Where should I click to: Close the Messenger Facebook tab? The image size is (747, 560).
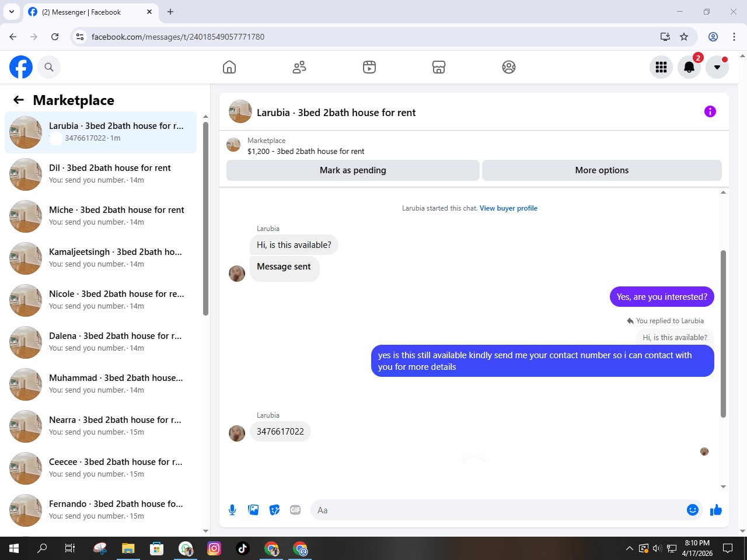point(149,12)
